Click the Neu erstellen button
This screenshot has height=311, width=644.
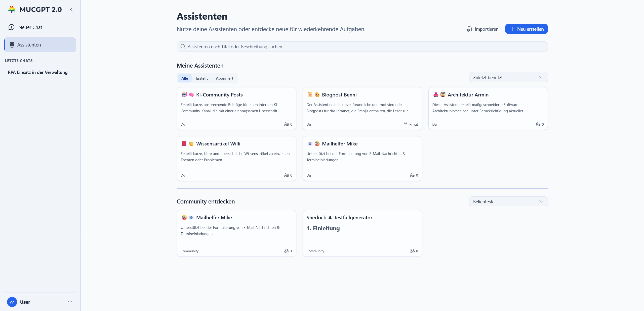526,29
